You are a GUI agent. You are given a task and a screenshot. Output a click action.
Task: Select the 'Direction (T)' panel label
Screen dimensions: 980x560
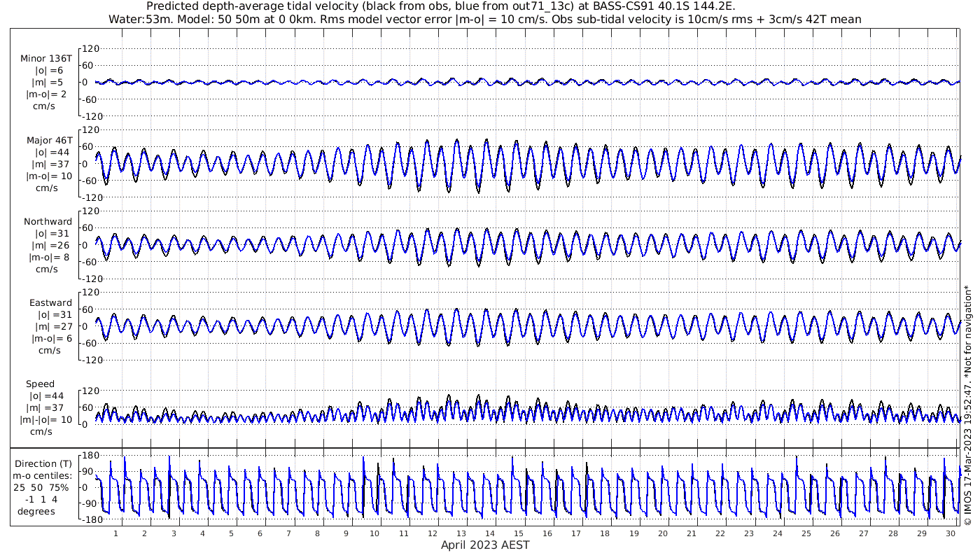click(43, 464)
